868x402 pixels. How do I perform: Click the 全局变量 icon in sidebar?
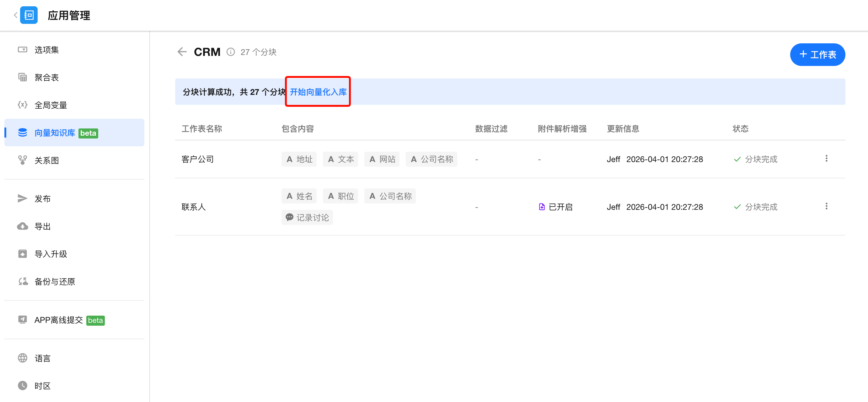click(x=23, y=105)
